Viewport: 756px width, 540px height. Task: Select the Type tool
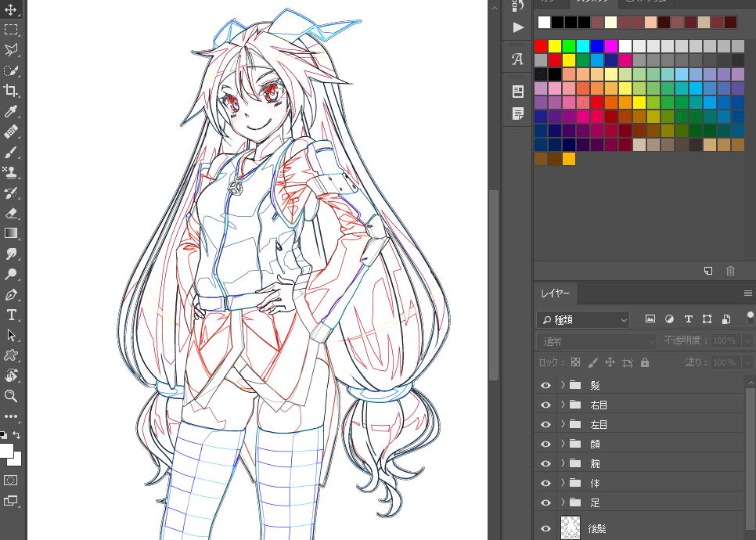(x=11, y=315)
